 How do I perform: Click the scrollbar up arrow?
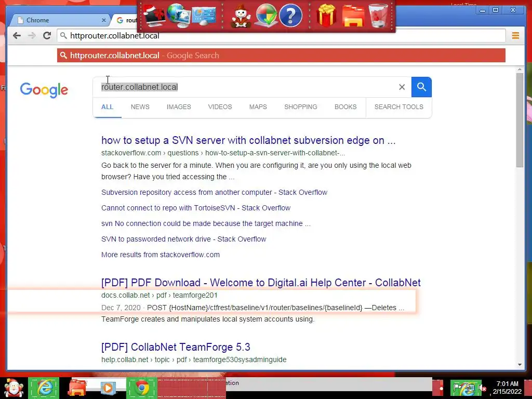(520, 70)
